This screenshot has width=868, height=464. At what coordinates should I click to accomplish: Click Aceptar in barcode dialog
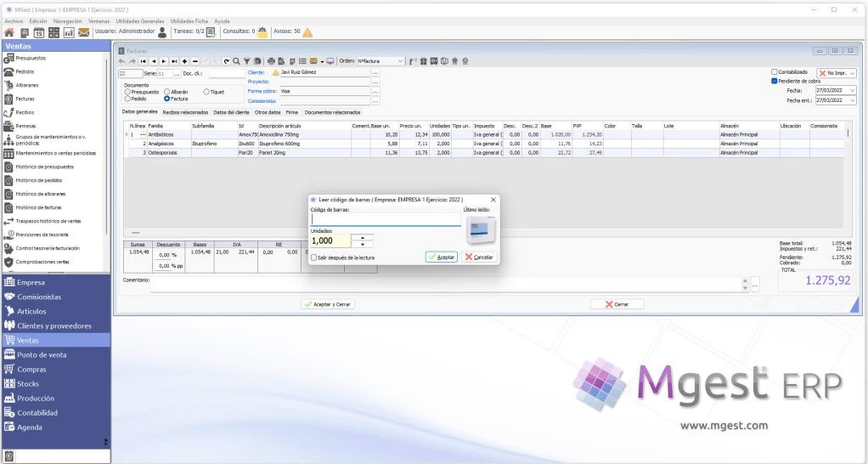(x=441, y=257)
